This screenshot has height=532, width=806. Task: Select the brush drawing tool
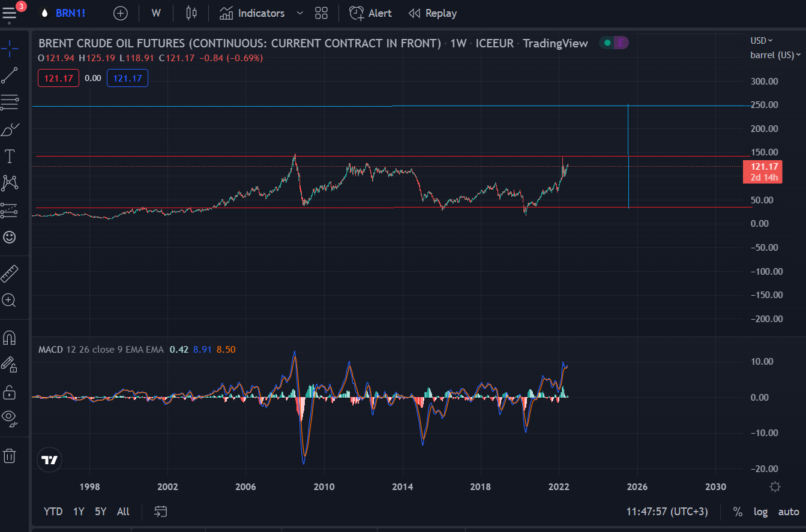tap(10, 130)
